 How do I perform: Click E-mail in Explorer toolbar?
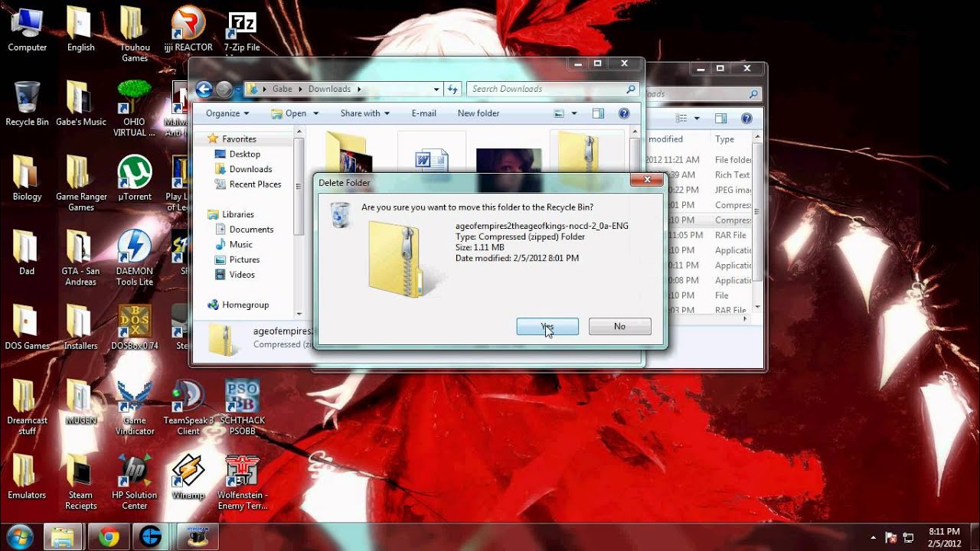423,113
